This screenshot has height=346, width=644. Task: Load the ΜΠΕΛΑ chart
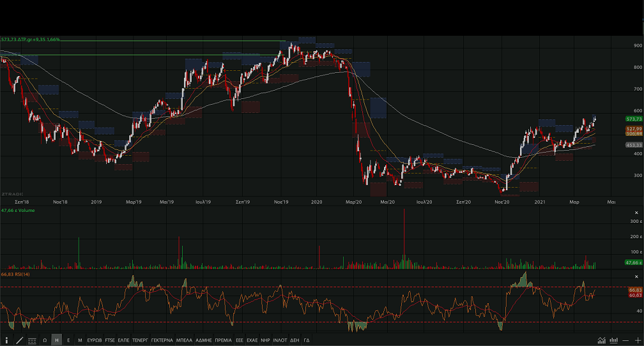tap(184, 340)
